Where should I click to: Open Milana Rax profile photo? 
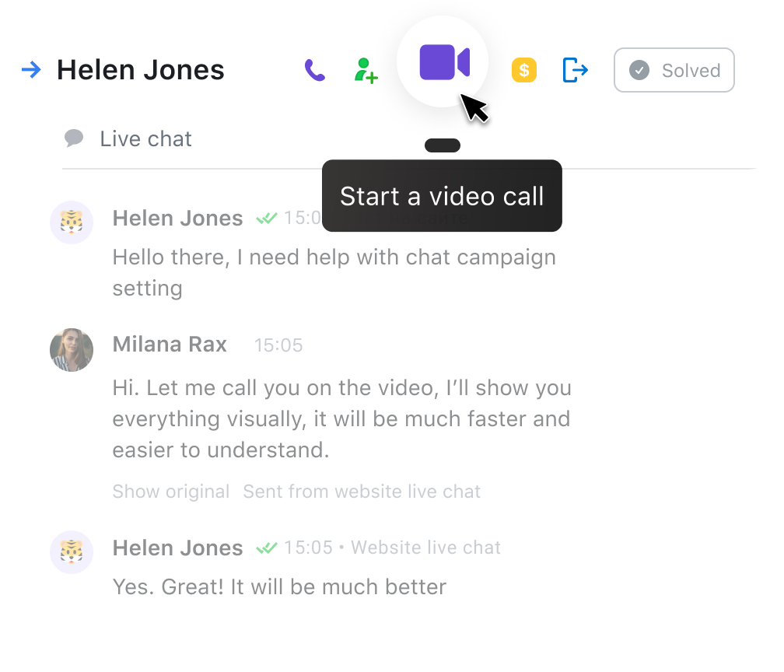(x=72, y=350)
